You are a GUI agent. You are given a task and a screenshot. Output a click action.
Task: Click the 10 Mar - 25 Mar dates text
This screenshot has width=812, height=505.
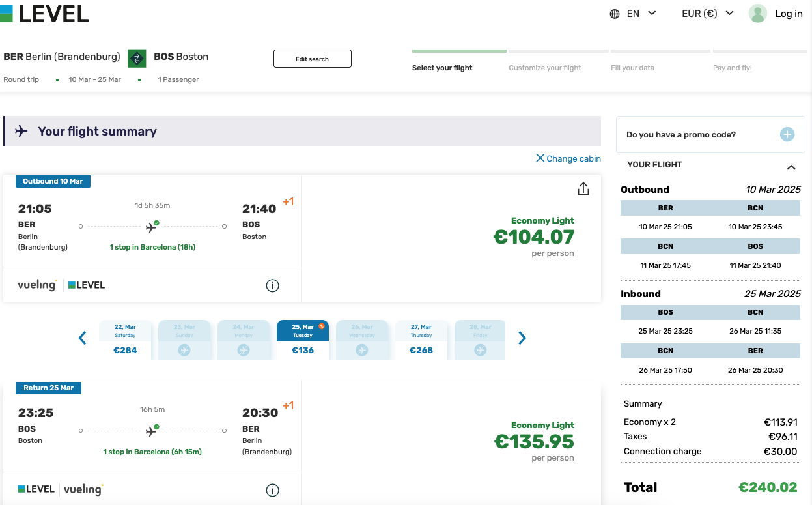[95, 79]
